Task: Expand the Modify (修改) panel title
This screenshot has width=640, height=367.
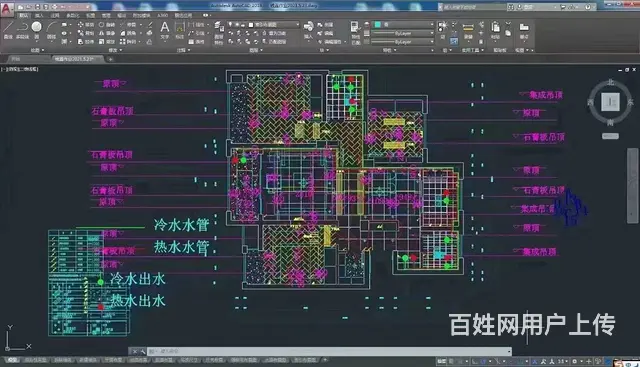Action: 116,50
